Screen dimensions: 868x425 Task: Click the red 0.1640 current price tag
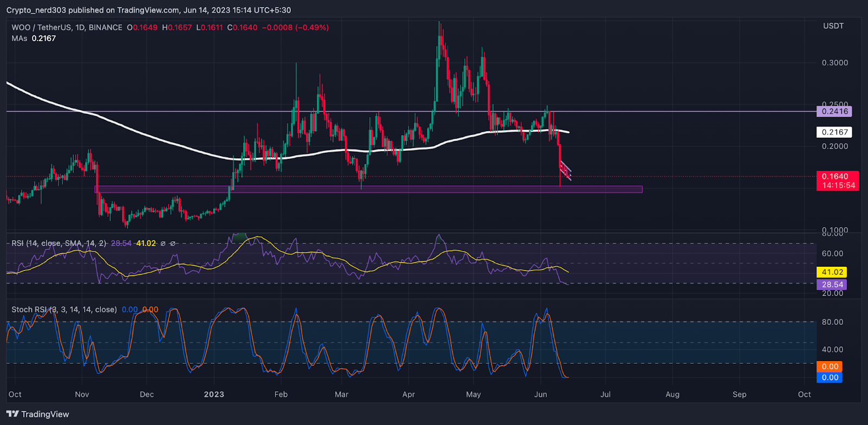(838, 176)
